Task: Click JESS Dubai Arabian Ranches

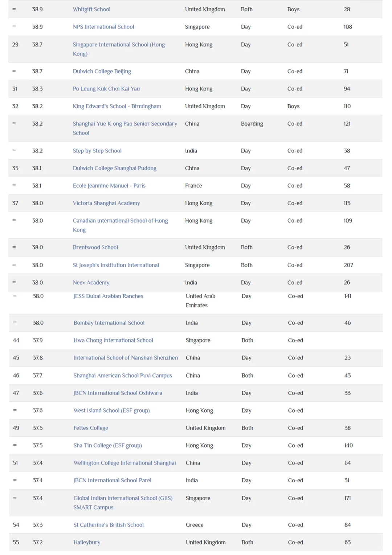Action: [108, 296]
